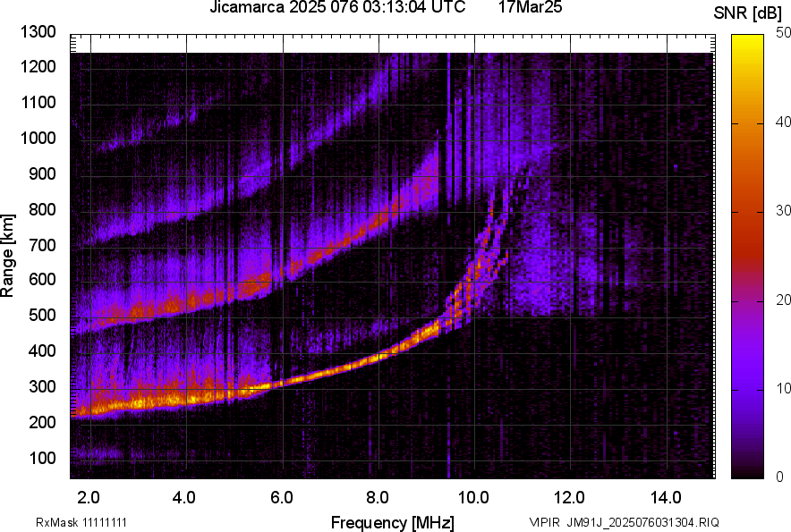
Task: Click frequency tick label 10.0
Action: [x=473, y=498]
